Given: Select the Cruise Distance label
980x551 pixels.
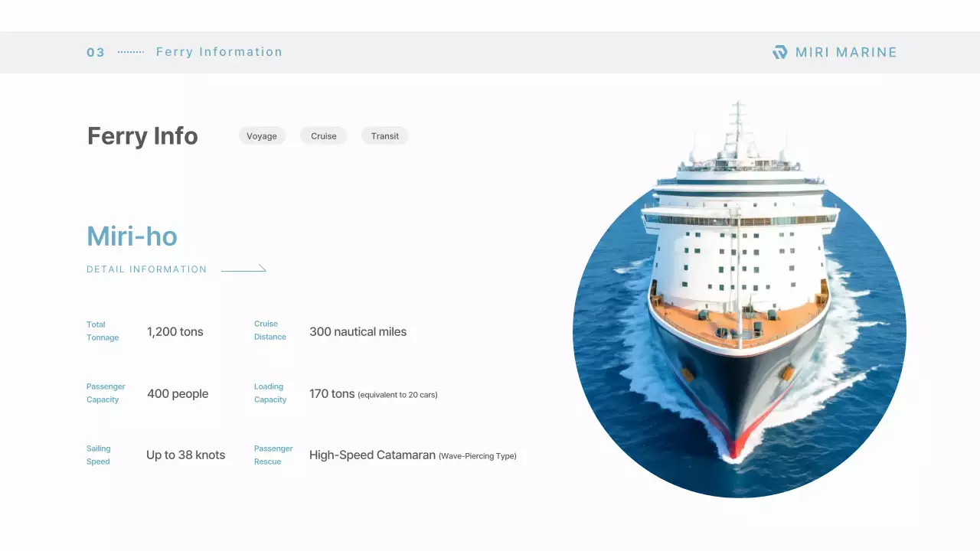Looking at the screenshot, I should coord(269,331).
